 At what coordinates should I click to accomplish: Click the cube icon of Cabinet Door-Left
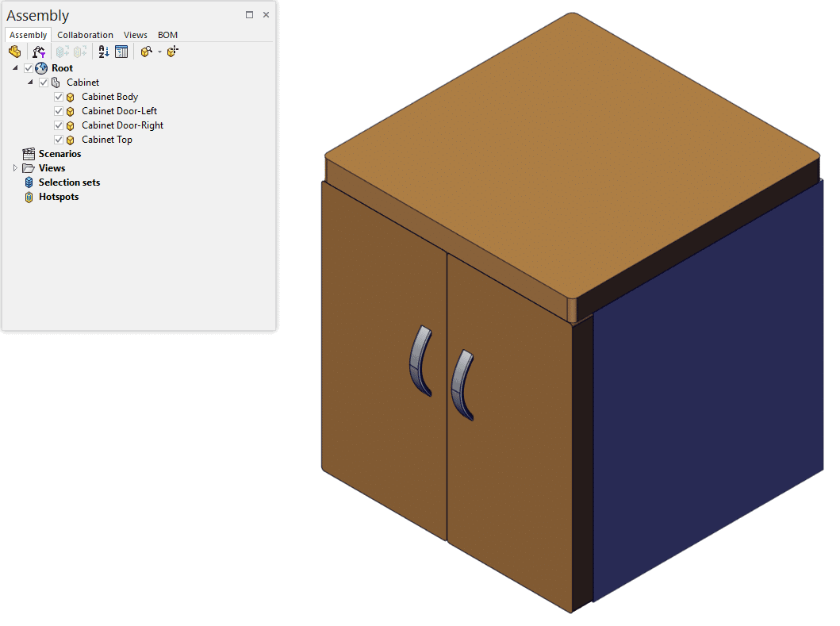click(x=70, y=112)
